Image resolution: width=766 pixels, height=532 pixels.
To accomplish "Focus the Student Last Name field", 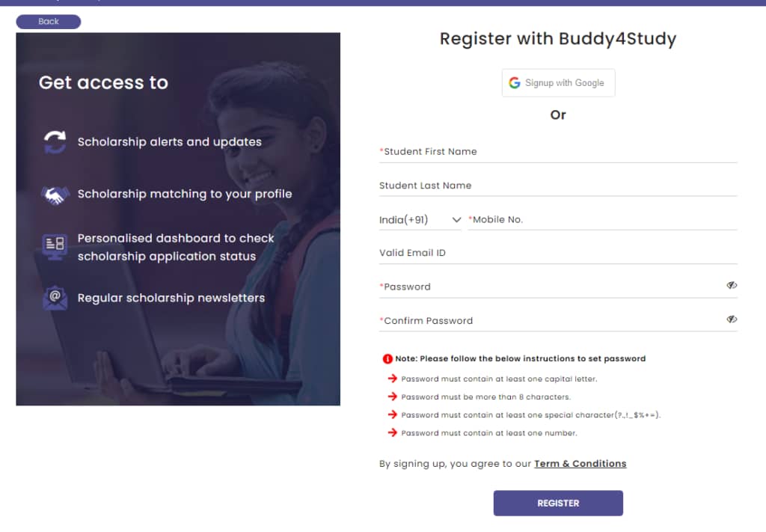I will (558, 186).
